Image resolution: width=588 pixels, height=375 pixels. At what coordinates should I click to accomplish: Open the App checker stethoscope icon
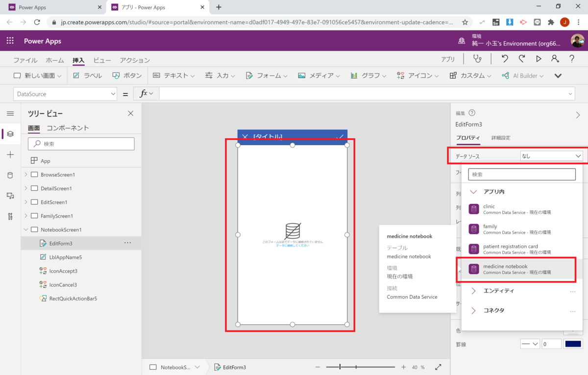(x=477, y=59)
